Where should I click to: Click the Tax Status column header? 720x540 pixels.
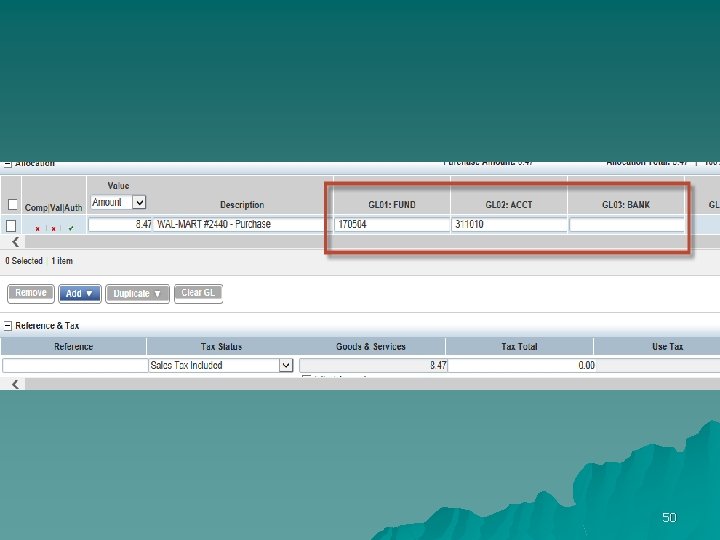[x=221, y=347]
